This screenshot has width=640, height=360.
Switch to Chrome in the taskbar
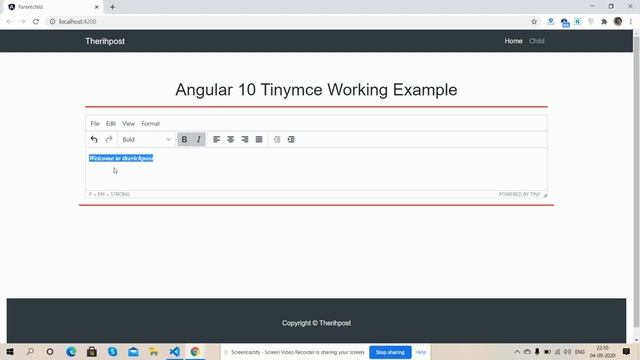(195, 352)
